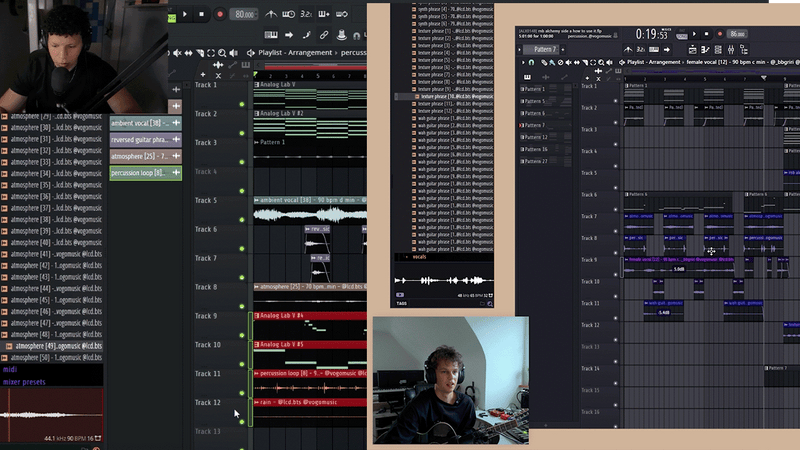The height and width of the screenshot is (450, 800).
Task: Open the browser tree icon in right toolbar
Action: tap(744, 49)
